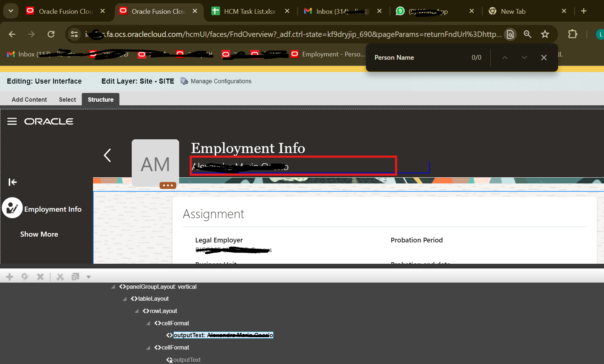Image resolution: width=604 pixels, height=364 pixels.
Task: Collapse the tableLayout node
Action: click(125, 299)
